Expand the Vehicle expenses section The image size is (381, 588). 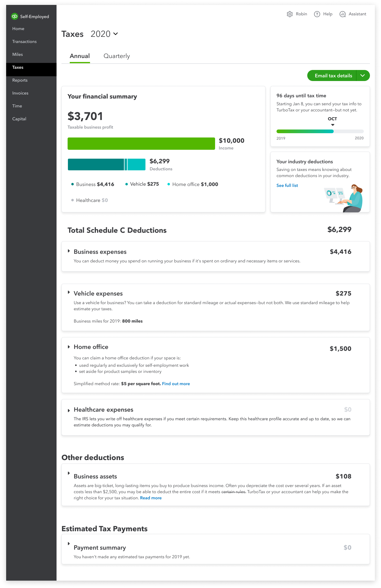[69, 292]
